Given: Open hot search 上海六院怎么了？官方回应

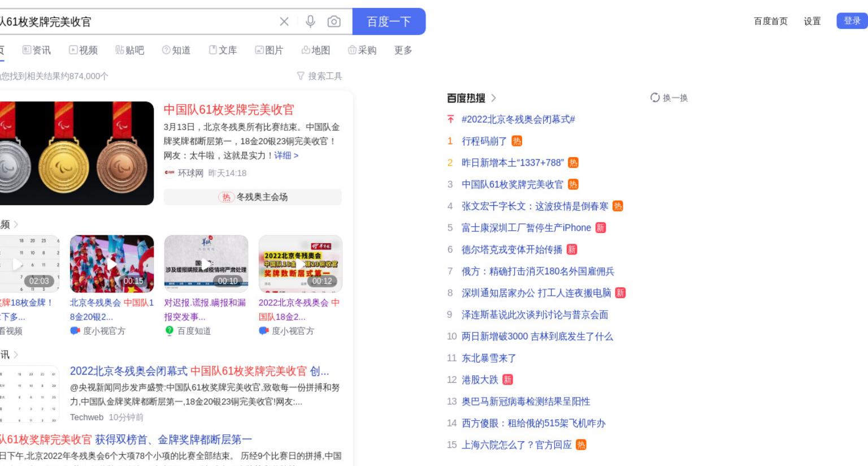Looking at the screenshot, I should tap(517, 445).
